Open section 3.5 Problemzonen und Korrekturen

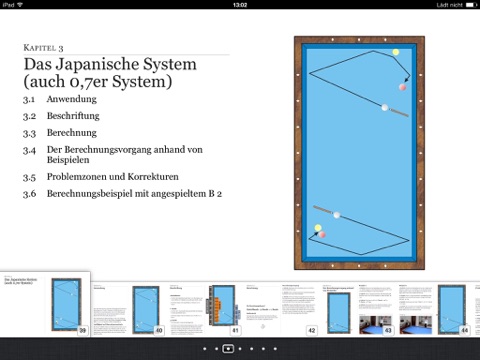[x=101, y=177]
